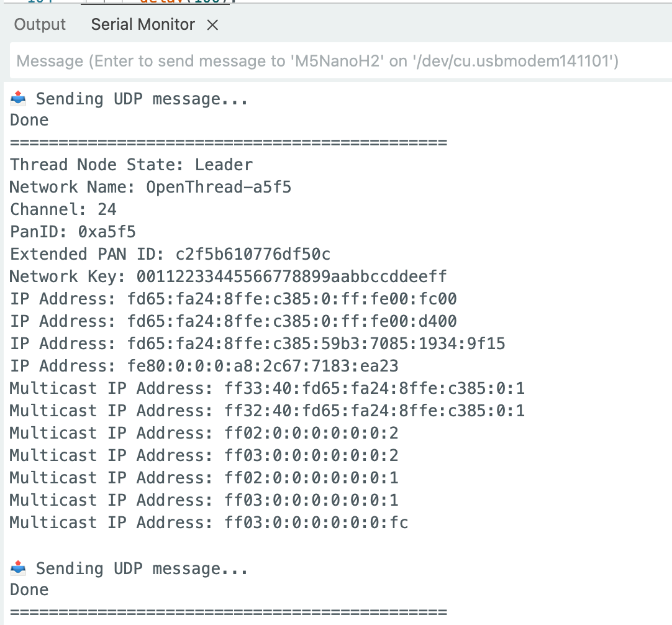Image resolution: width=672 pixels, height=625 pixels.
Task: Click the multicast address starting with ff33
Action: coord(374,388)
